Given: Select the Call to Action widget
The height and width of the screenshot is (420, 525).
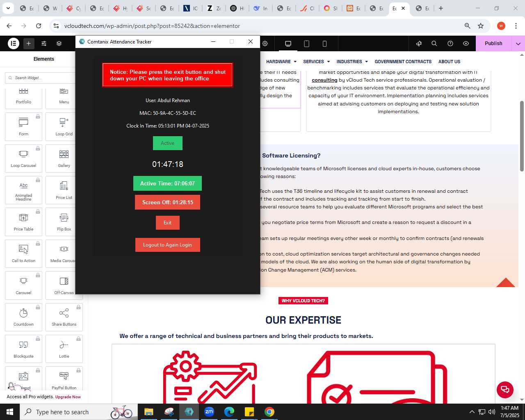Looking at the screenshot, I should click(23, 253).
